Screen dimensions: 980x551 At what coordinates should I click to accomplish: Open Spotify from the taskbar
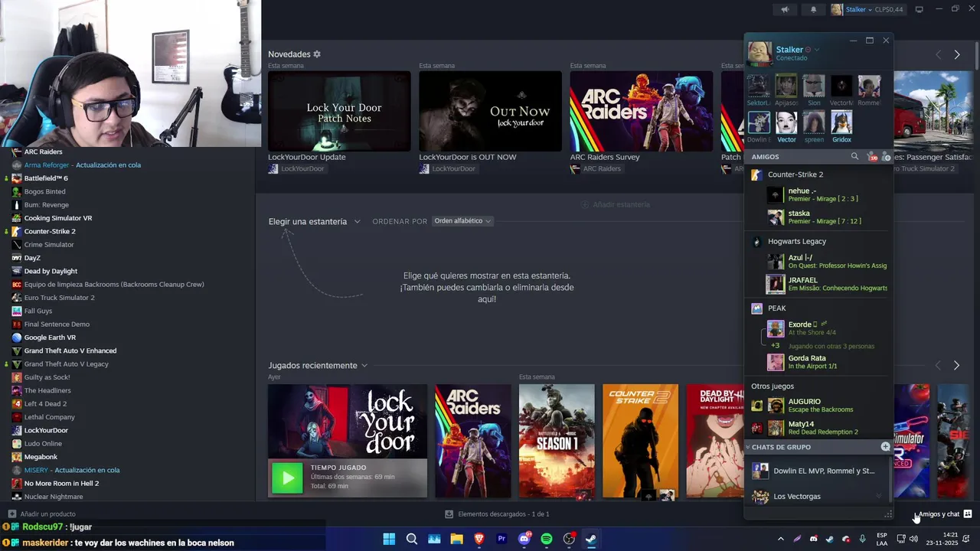[547, 539]
